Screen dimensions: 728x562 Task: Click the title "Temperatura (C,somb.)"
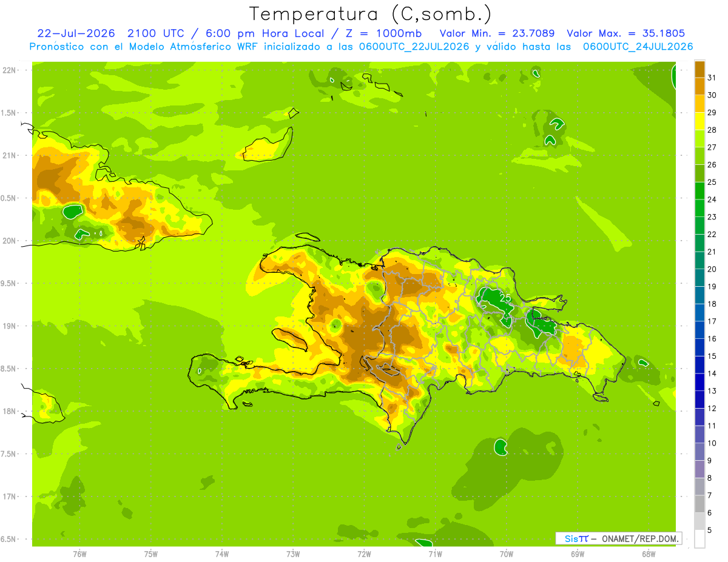point(371,14)
